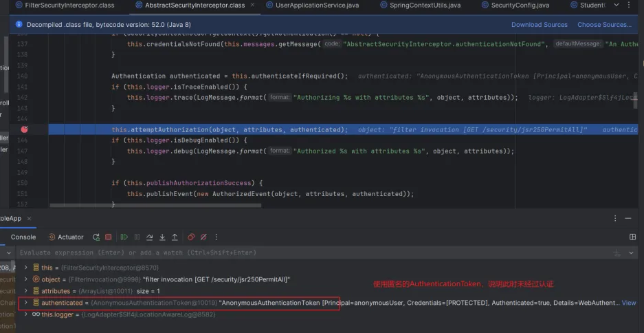This screenshot has width=644, height=333.
Task: Open the debugger layout settings icon
Action: [632, 237]
